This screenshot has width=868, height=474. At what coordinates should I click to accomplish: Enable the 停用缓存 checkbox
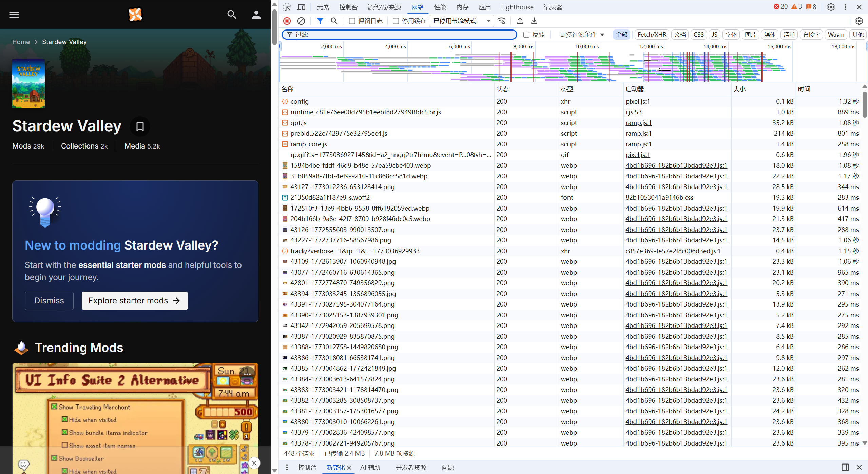[396, 21]
